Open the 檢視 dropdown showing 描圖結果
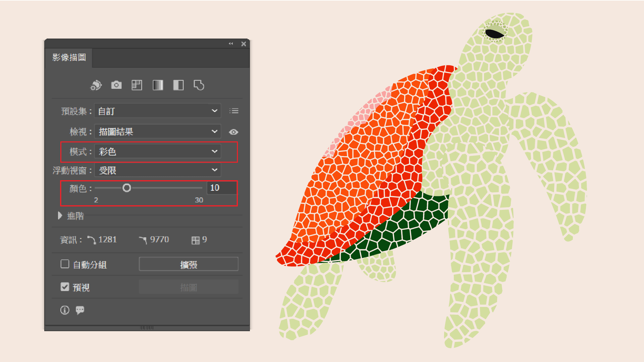Screen dimensions: 644x362 158,131
